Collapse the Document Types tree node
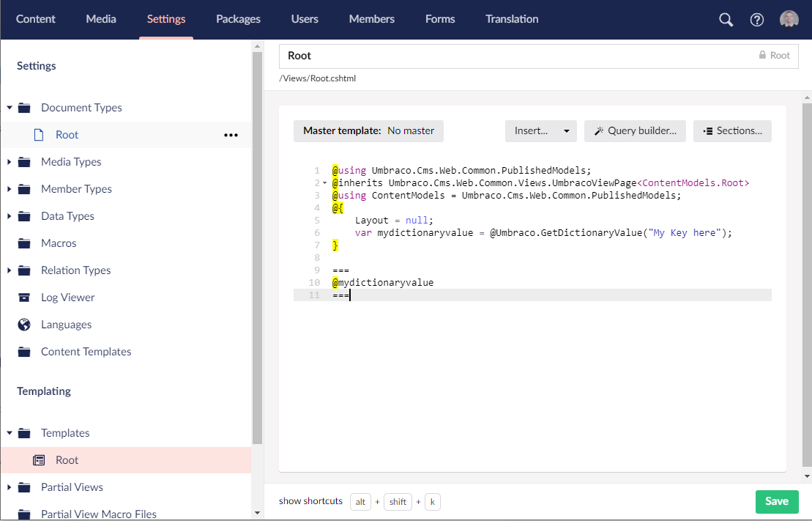This screenshot has height=521, width=812. [x=8, y=107]
